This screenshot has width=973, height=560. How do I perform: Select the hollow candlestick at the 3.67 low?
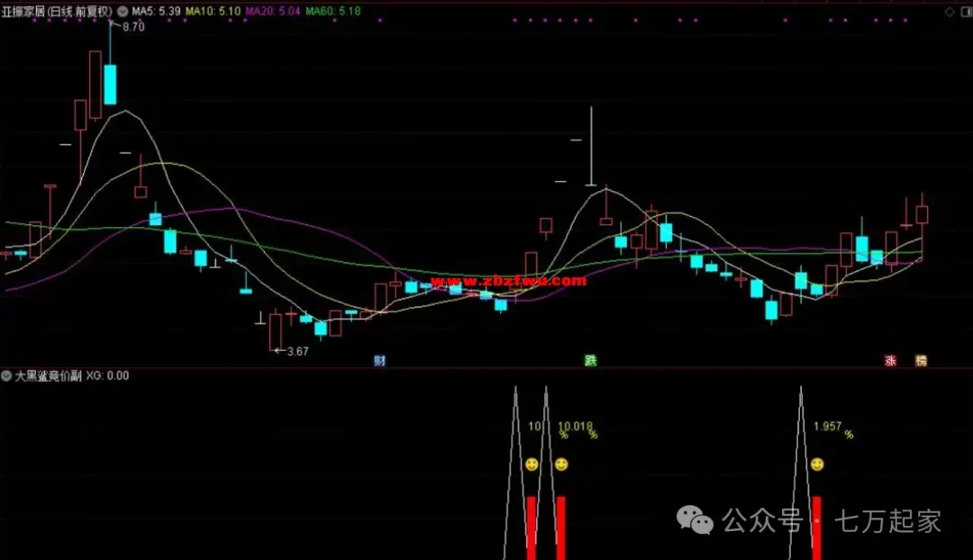click(x=276, y=332)
